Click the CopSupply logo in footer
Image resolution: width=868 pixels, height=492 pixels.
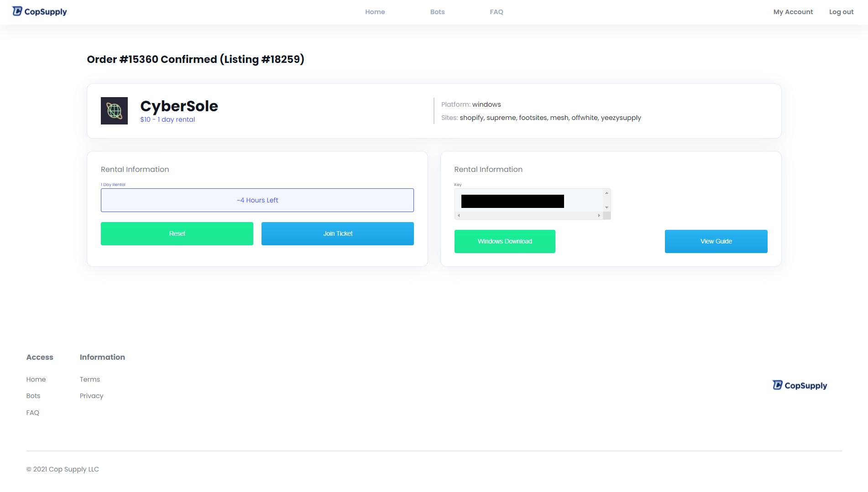[800, 385]
